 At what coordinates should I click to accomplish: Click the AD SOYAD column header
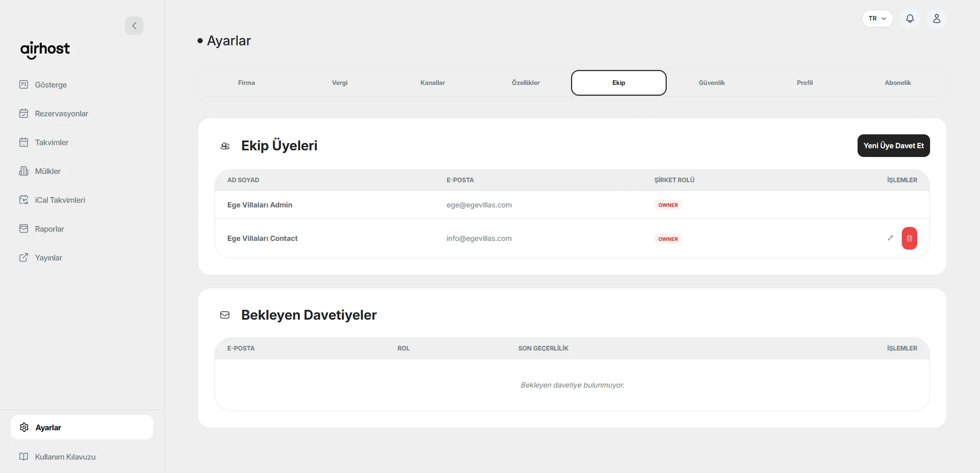243,180
